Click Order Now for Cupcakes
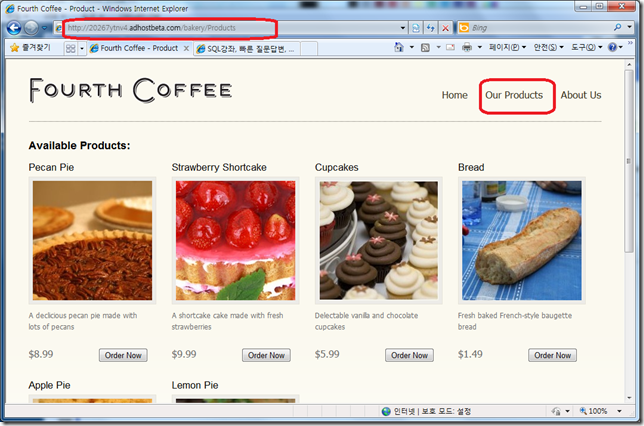644x426 pixels. click(x=409, y=355)
